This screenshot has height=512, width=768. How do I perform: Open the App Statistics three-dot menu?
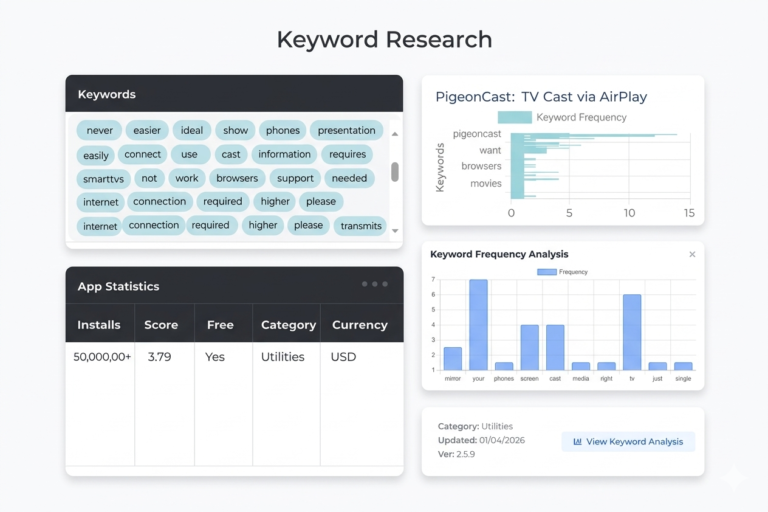374,284
